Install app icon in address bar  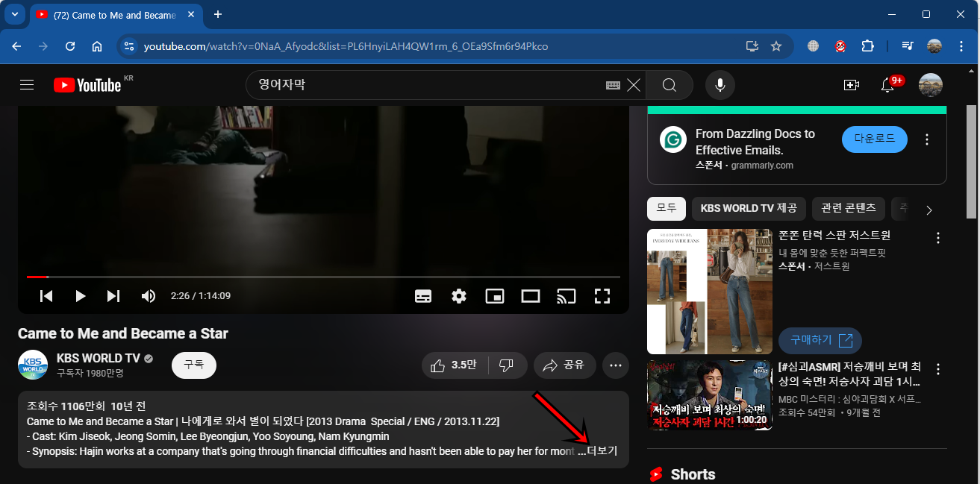point(752,46)
